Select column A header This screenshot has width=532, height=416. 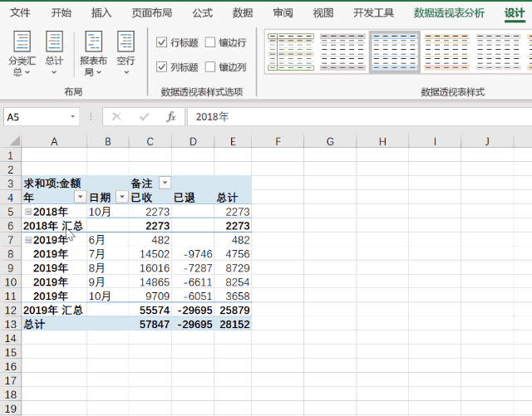click(54, 141)
